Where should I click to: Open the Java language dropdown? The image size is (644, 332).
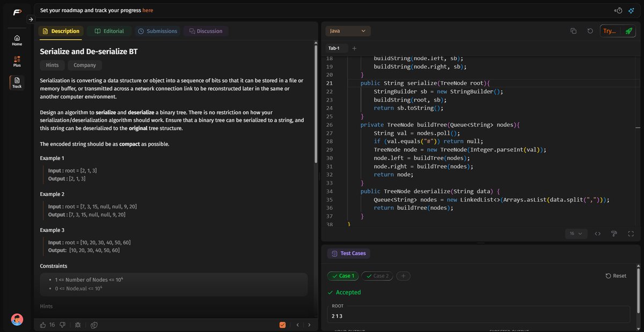tap(348, 31)
